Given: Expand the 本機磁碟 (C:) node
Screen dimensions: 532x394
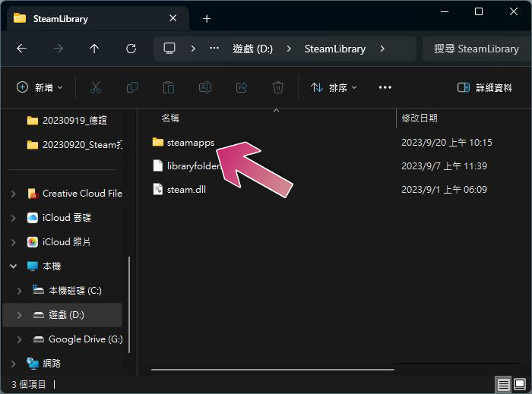Looking at the screenshot, I should tap(19, 291).
